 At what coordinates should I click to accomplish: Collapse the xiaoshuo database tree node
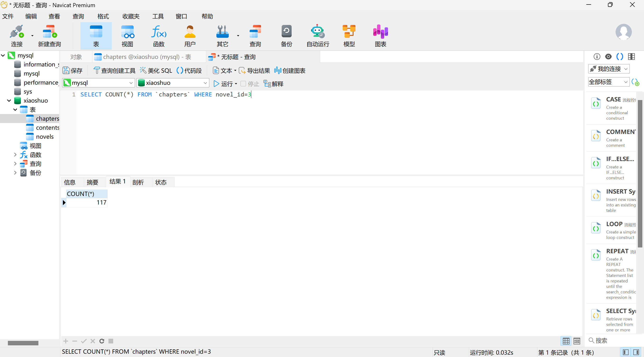tap(9, 100)
